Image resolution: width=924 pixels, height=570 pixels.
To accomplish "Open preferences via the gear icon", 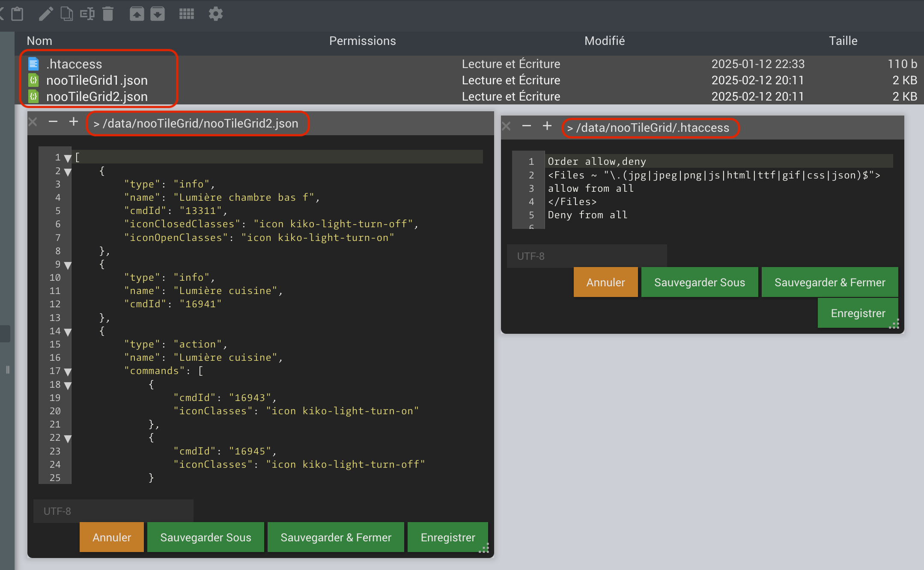I will 216,14.
